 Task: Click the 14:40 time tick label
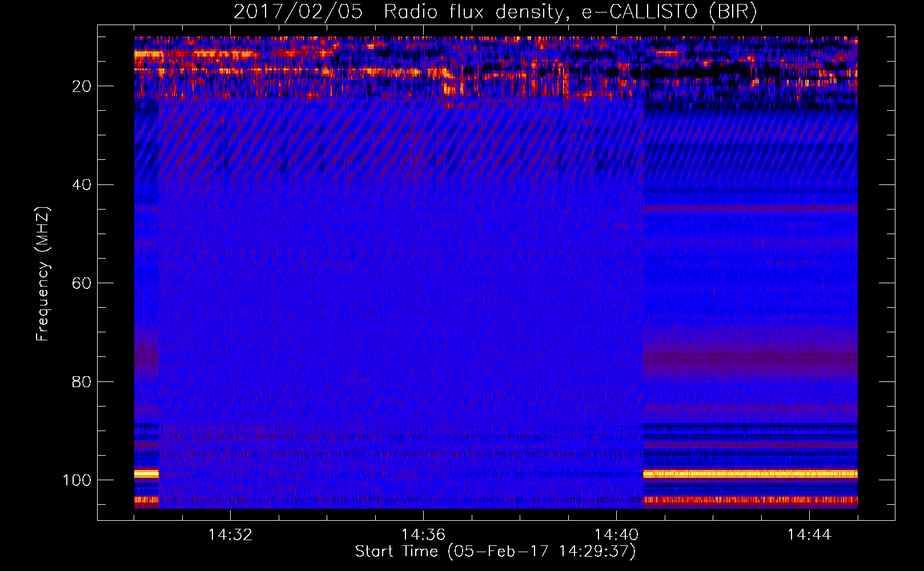pos(616,535)
